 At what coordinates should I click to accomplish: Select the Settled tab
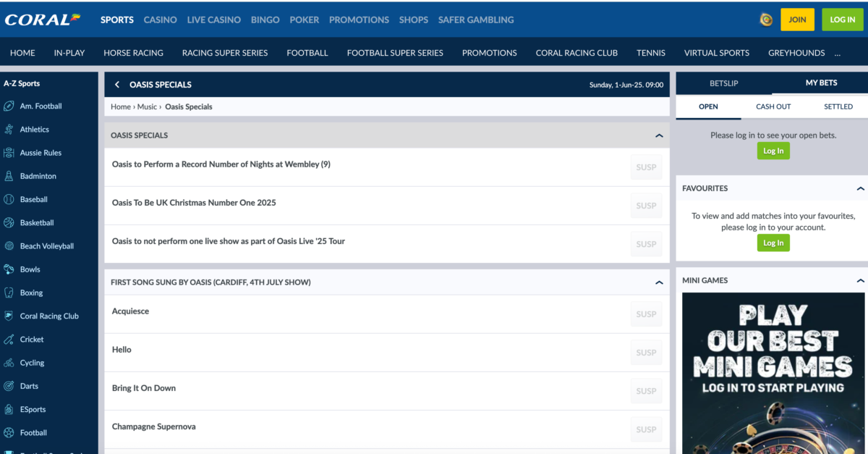(838, 106)
